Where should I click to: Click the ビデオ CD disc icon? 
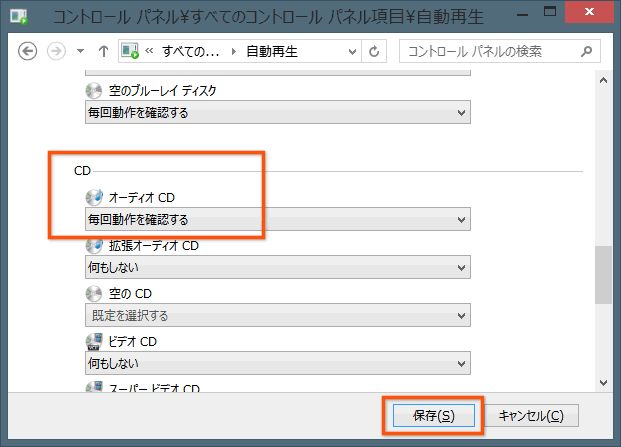[x=94, y=341]
